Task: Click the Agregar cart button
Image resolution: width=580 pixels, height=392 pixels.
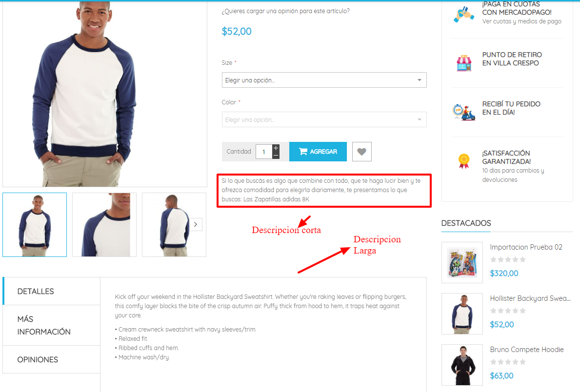Action: (x=318, y=152)
